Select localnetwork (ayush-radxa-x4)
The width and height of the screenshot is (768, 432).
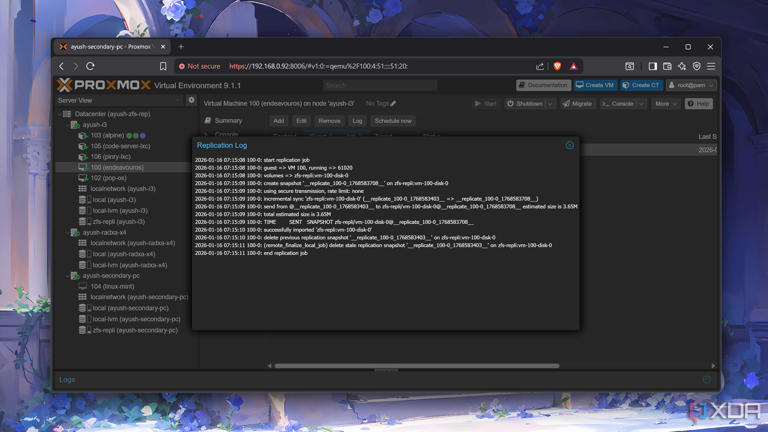132,243
